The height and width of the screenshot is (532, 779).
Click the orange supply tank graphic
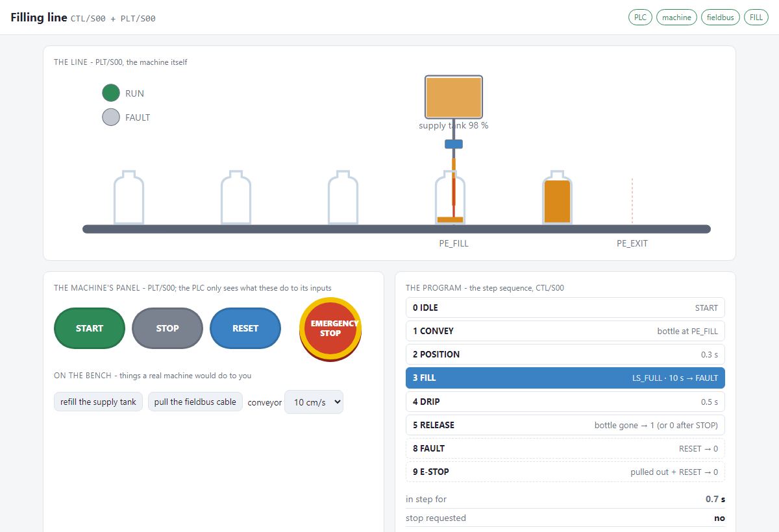[454, 97]
